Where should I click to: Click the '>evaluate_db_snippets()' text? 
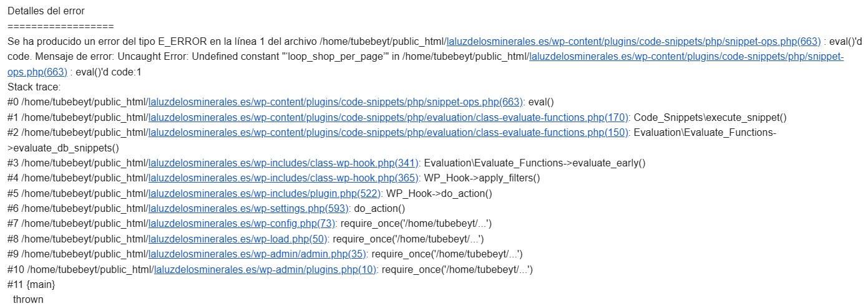63,148
